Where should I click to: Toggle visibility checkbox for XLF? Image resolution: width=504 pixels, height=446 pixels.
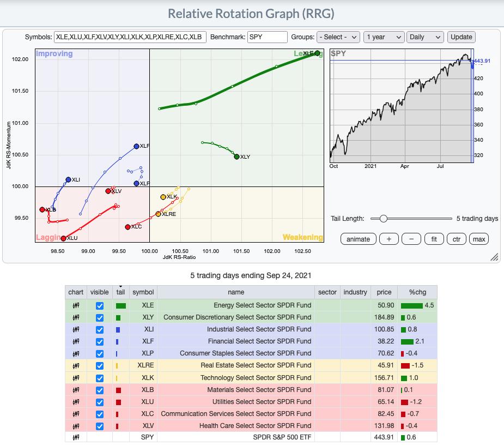[x=100, y=341]
